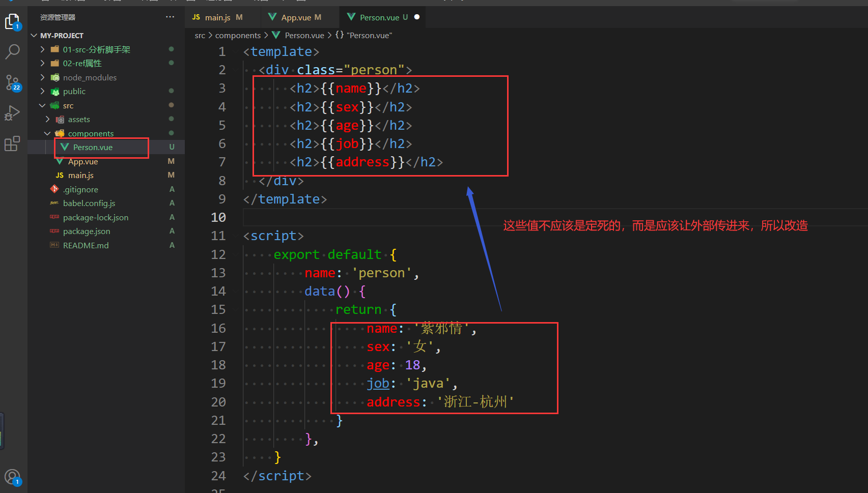The height and width of the screenshot is (493, 868).
Task: Click the npm icon next to package.json
Action: [x=54, y=231]
